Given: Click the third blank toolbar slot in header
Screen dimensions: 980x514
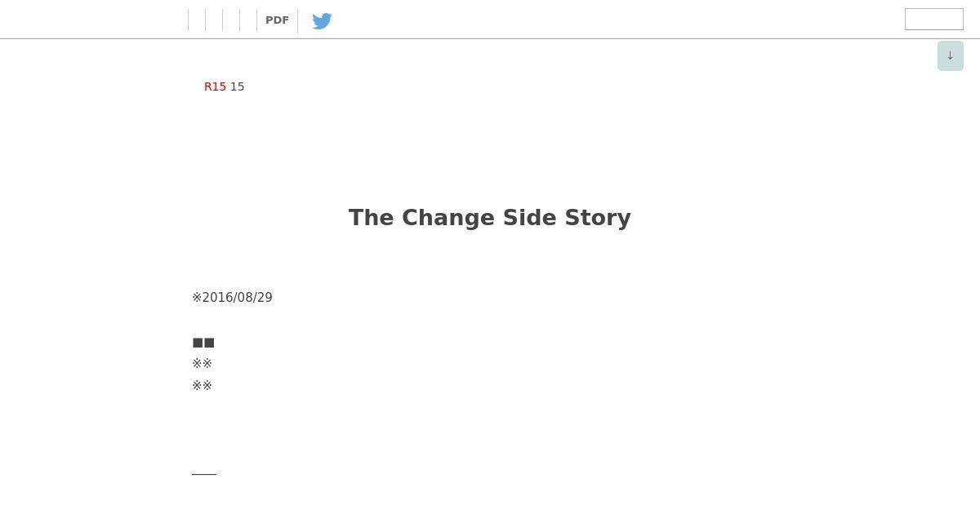Looking at the screenshot, I should pos(231,20).
